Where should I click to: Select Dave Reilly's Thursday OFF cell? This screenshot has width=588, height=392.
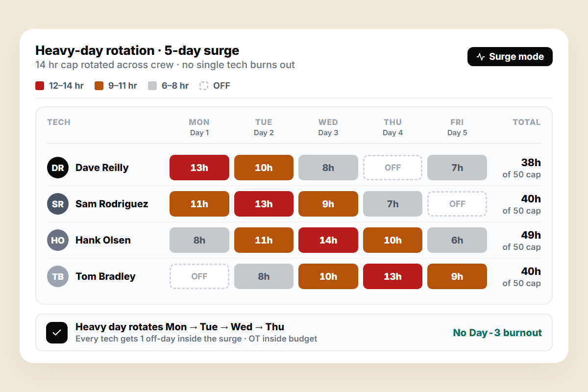click(x=392, y=168)
